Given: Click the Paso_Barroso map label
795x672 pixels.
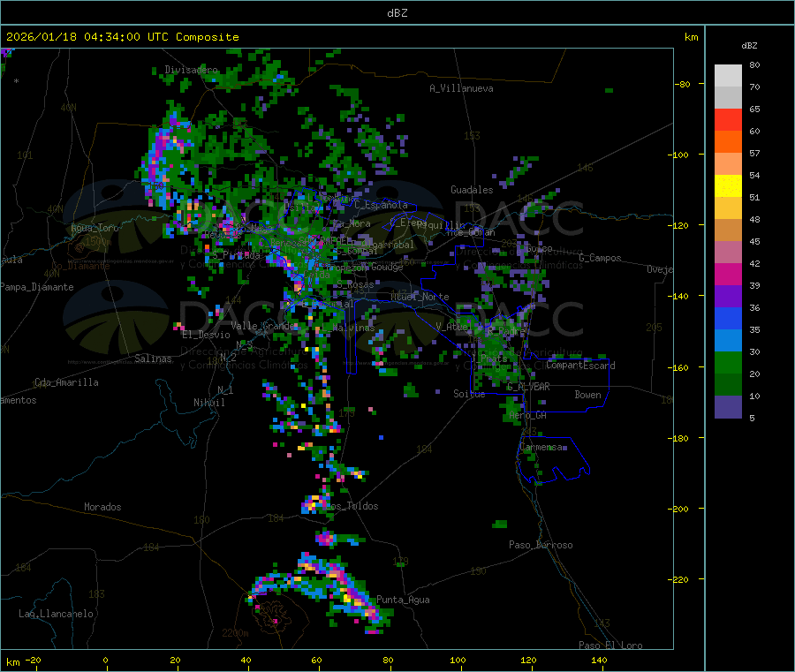Looking at the screenshot, I should [x=541, y=545].
